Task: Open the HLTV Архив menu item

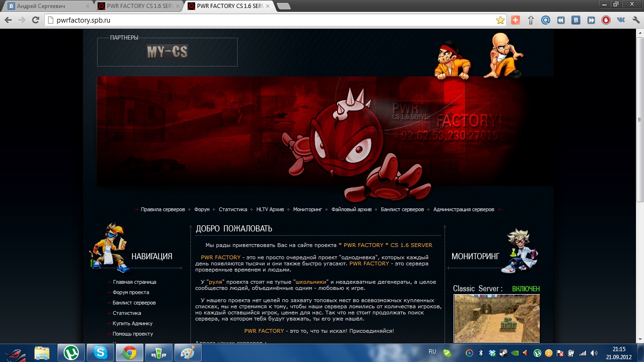Action: click(270, 209)
